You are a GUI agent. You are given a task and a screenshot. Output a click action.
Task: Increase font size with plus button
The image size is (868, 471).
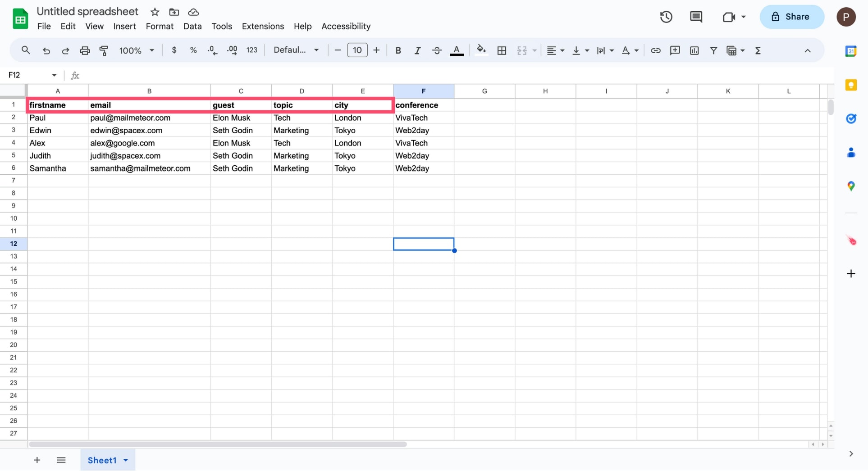376,50
